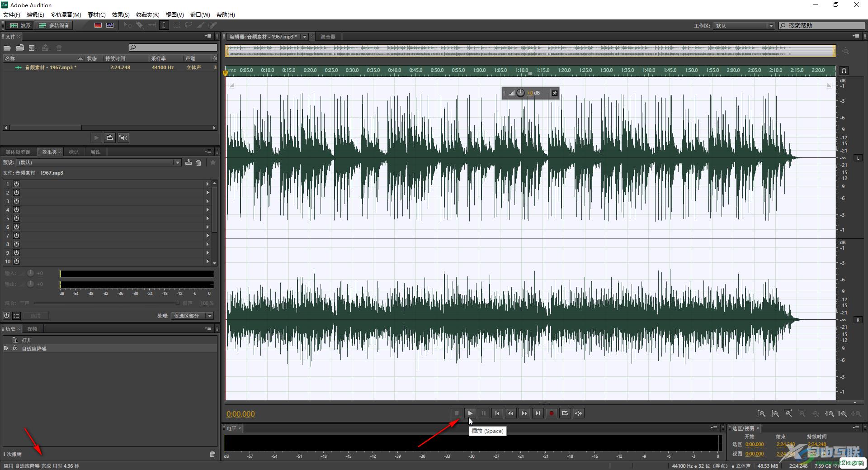Toggle effect slot 10 power button
868x470 pixels.
coord(16,261)
